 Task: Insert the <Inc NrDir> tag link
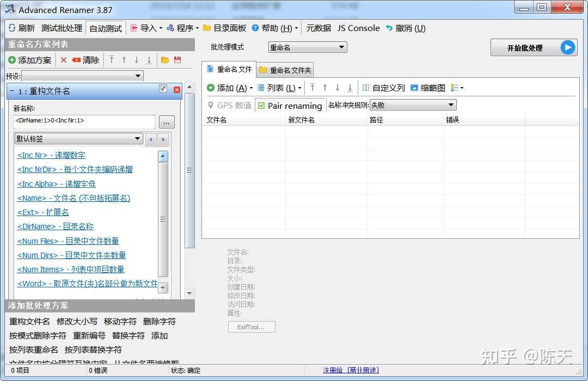(75, 169)
